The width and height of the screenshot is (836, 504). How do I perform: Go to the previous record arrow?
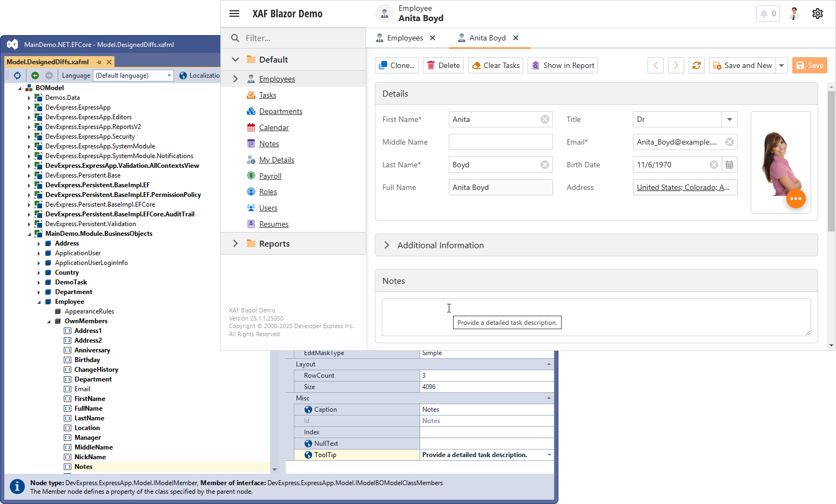pyautogui.click(x=656, y=65)
